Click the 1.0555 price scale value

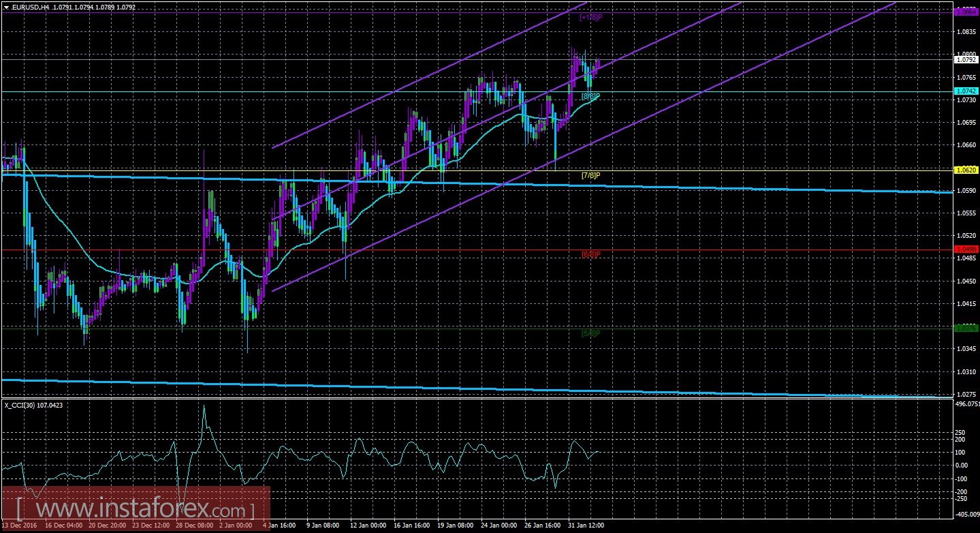click(966, 213)
